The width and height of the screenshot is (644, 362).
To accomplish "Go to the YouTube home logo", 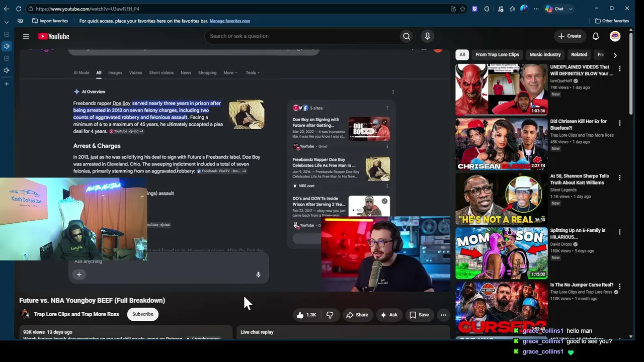I will coord(53,36).
